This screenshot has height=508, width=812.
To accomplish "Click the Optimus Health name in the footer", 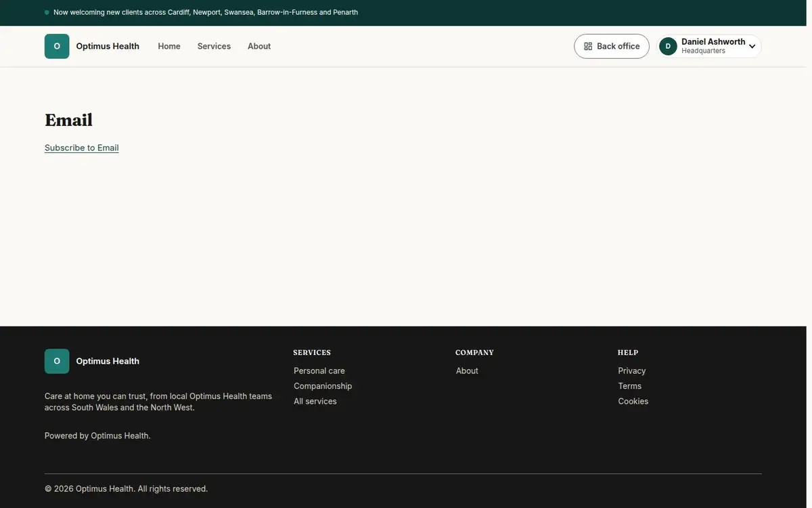I will (x=108, y=361).
